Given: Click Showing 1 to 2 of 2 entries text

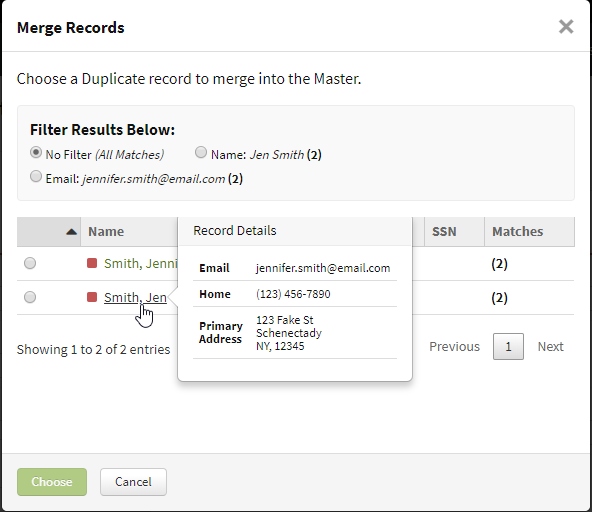Looking at the screenshot, I should click(93, 350).
